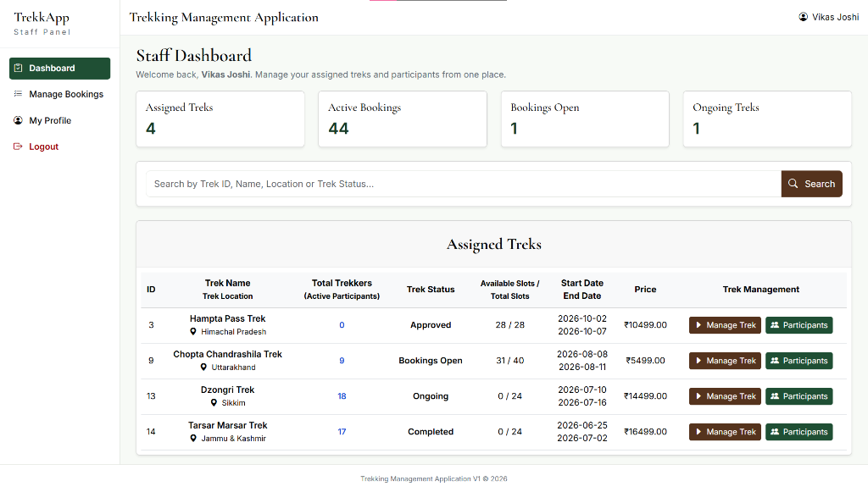Viewport: 868px width, 492px height.
Task: Select the Bookings Open stat card
Action: [585, 119]
